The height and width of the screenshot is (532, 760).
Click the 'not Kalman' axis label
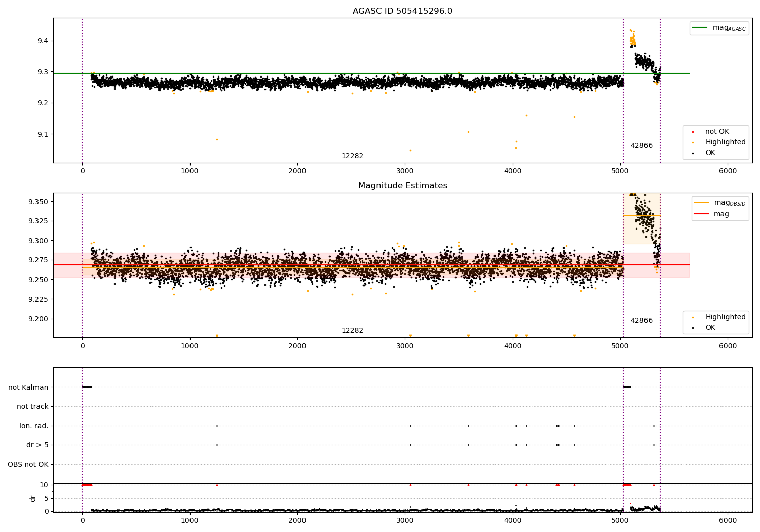[x=28, y=388]
